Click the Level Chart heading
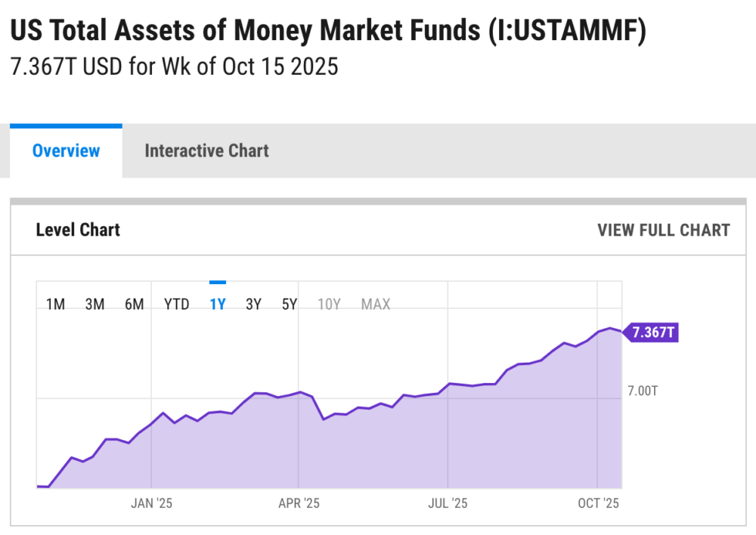 (78, 230)
